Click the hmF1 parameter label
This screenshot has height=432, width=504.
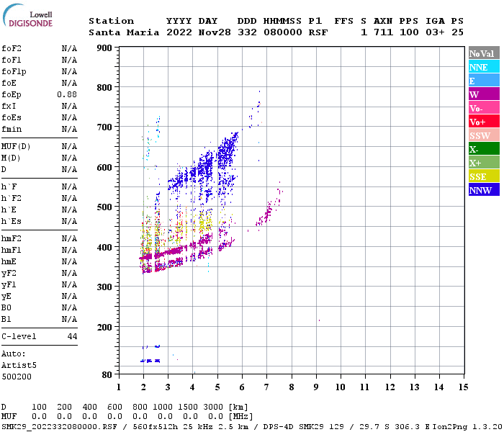pyautogui.click(x=12, y=250)
